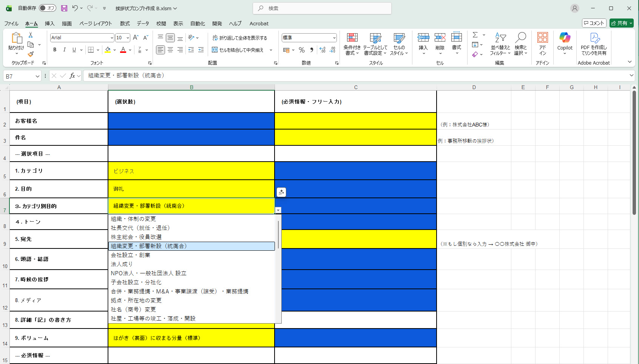The height and width of the screenshot is (364, 639).
Task: Click the Copilot icon in the ribbon
Action: click(565, 38)
